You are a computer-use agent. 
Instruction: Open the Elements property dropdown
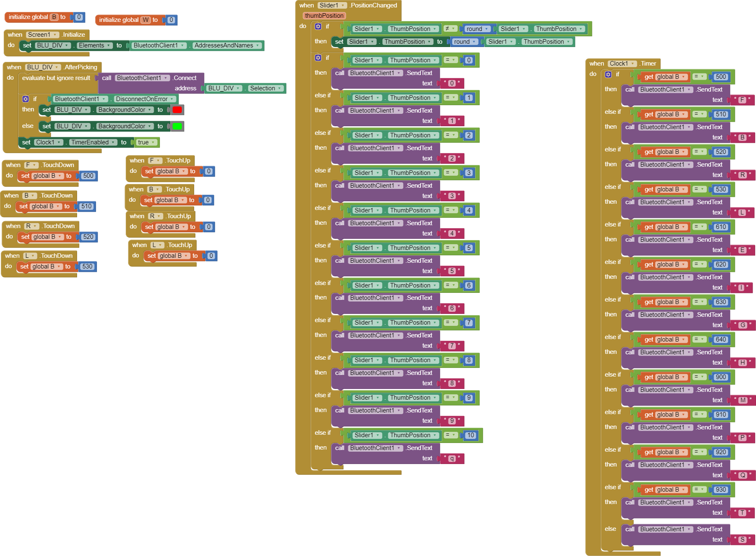coord(95,45)
